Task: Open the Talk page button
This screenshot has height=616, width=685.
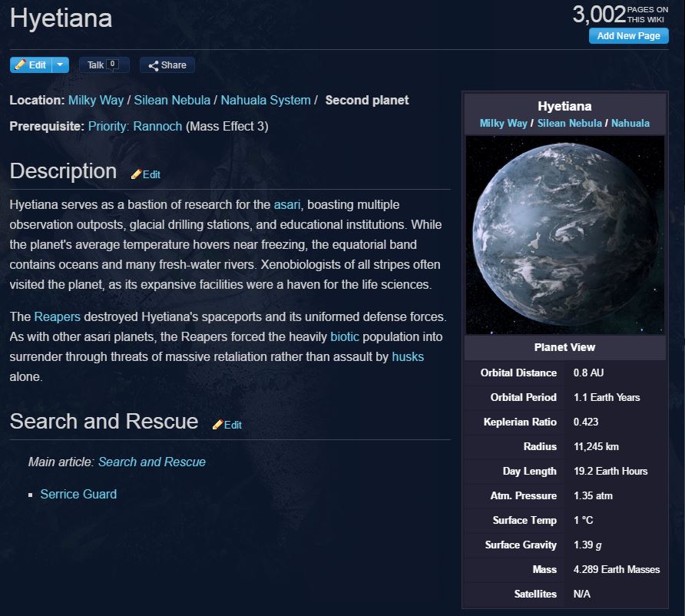Action: 104,65
